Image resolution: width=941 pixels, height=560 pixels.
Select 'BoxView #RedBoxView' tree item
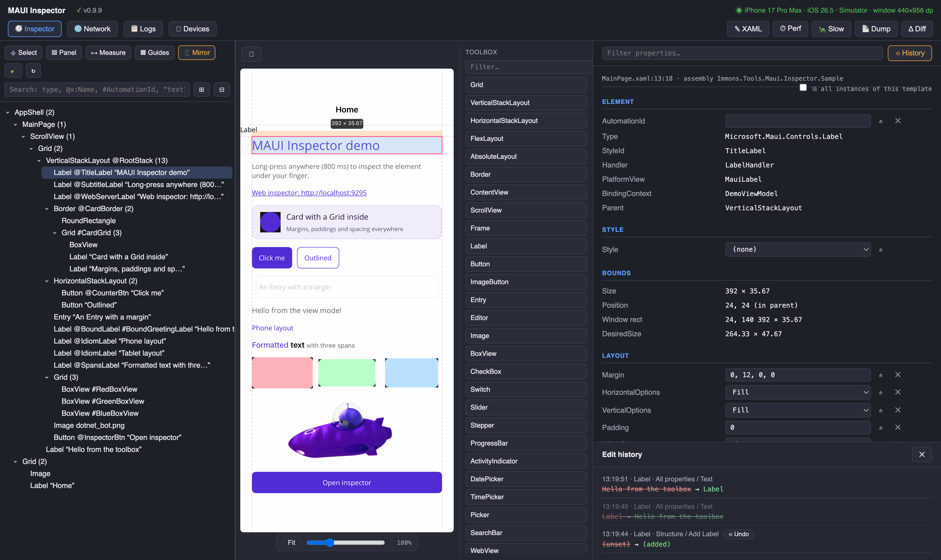[99, 389]
